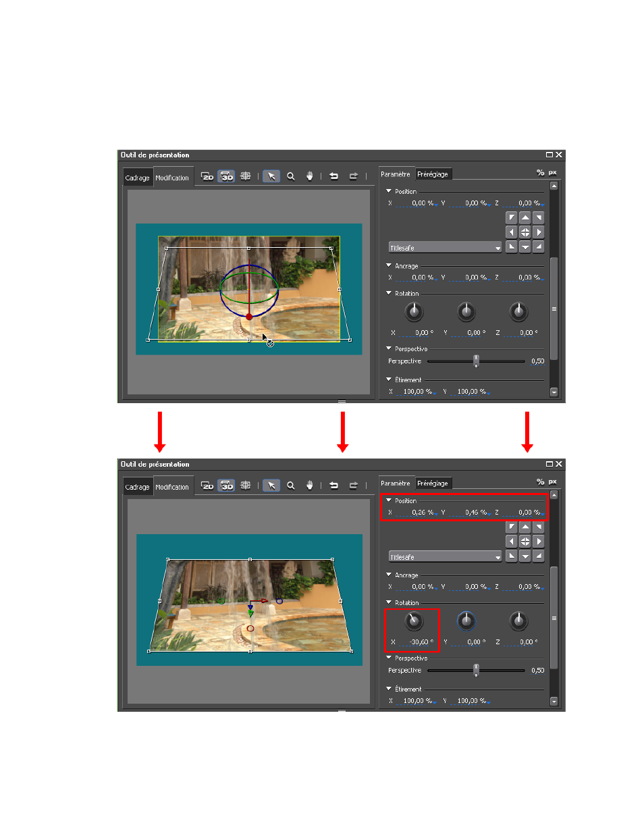Align to top-right corner in upper window

click(x=539, y=217)
